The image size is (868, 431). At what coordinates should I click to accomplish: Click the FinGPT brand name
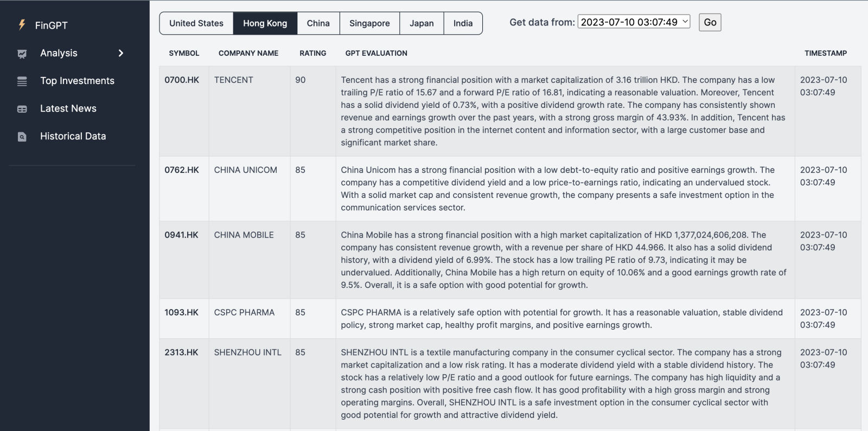(x=52, y=25)
